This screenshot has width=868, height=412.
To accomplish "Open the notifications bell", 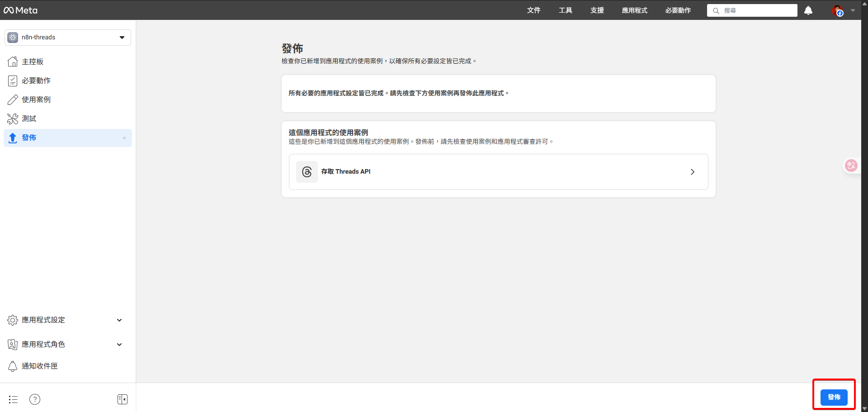I will tap(808, 10).
